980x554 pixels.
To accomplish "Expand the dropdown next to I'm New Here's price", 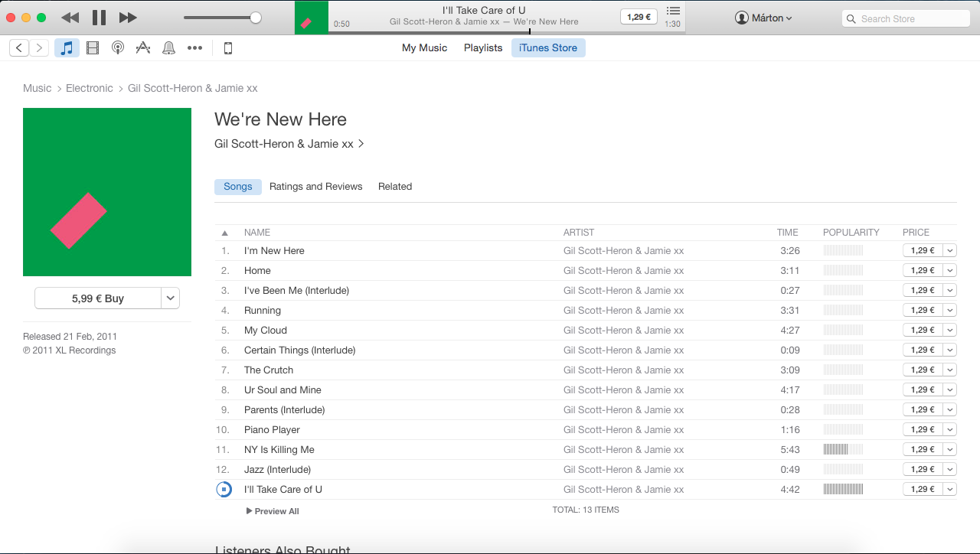I will pos(950,250).
